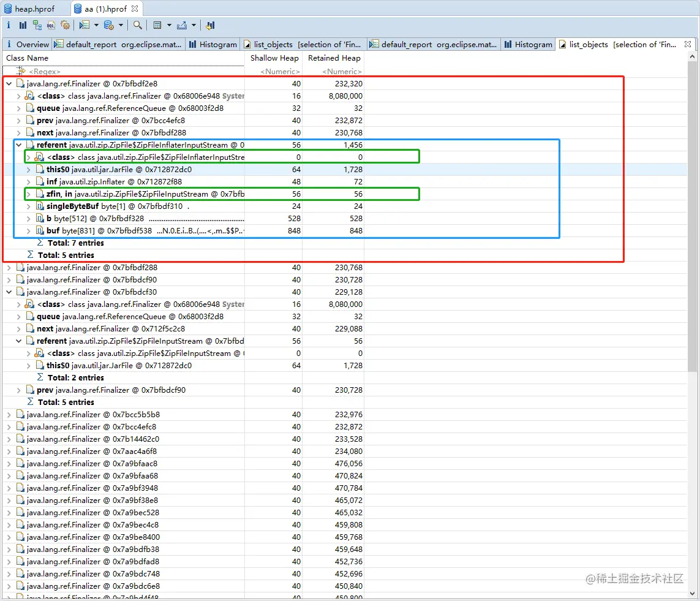Switch to the heap.hprof tab
700x601 pixels.
pos(30,9)
